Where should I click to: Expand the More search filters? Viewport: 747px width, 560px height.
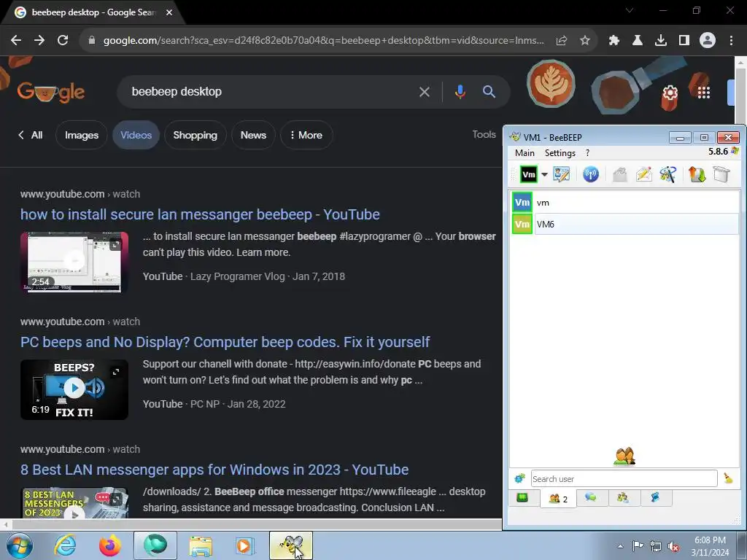coord(306,135)
